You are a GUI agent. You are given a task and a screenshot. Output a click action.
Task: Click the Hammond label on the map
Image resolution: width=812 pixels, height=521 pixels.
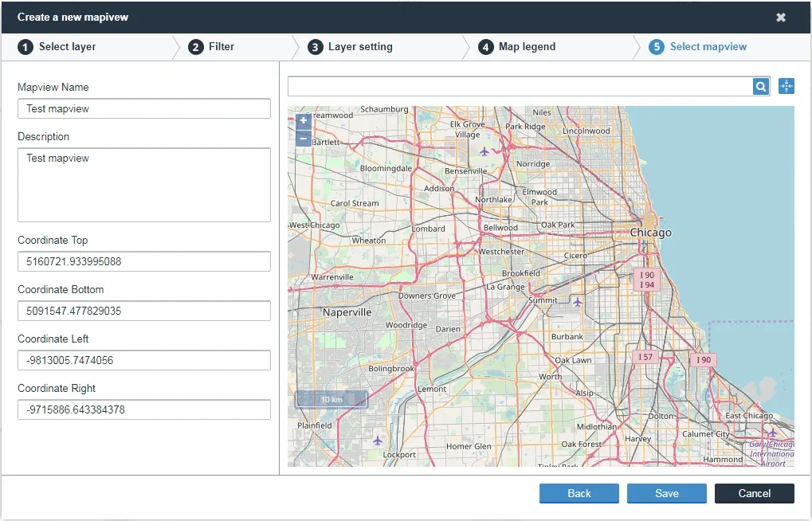pyautogui.click(x=723, y=460)
